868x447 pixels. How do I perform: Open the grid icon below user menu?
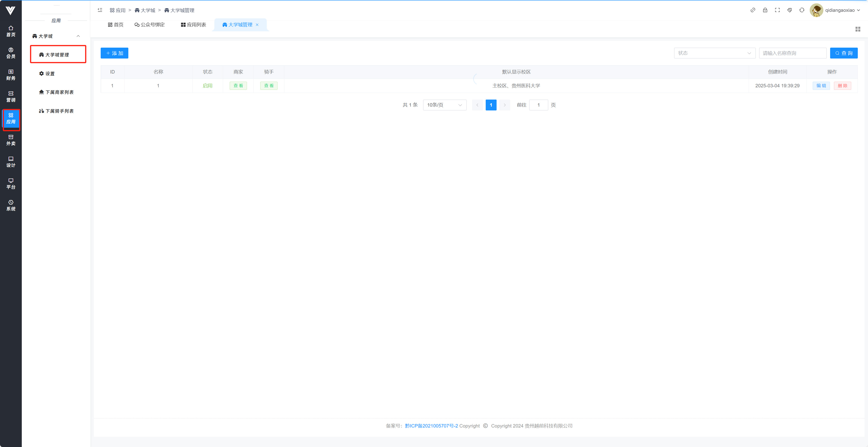coord(858,29)
